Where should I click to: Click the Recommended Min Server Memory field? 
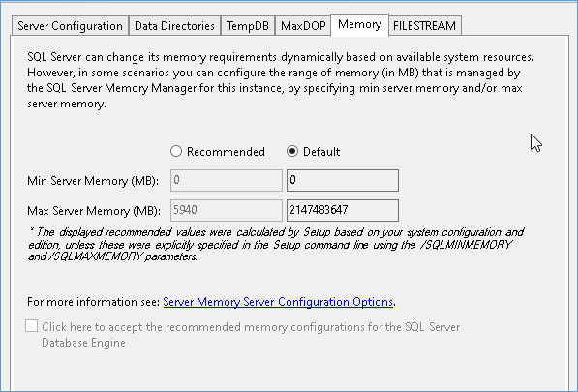[227, 180]
